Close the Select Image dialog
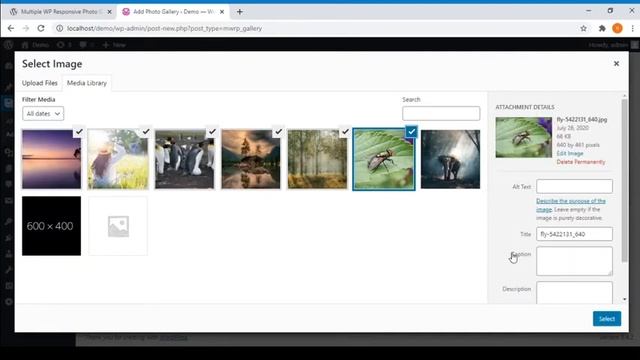640x360 pixels. click(616, 64)
